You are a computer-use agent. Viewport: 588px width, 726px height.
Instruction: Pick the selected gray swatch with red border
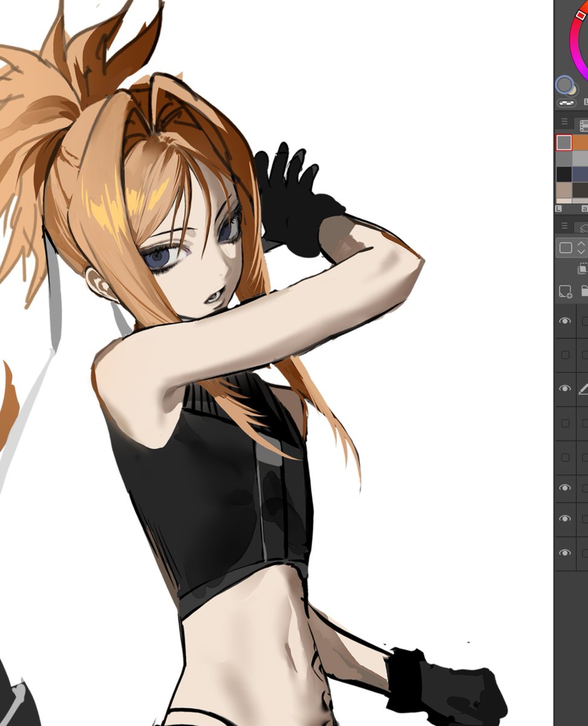[564, 143]
